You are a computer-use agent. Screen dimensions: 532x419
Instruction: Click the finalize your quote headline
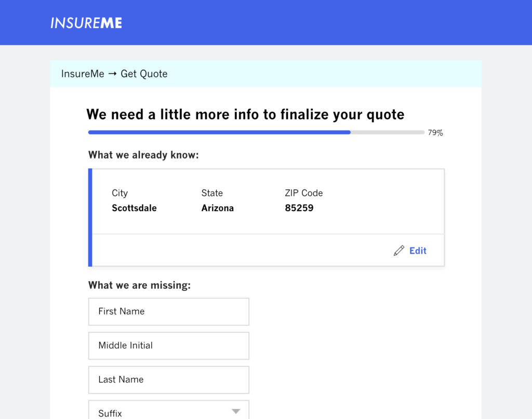[x=245, y=114]
